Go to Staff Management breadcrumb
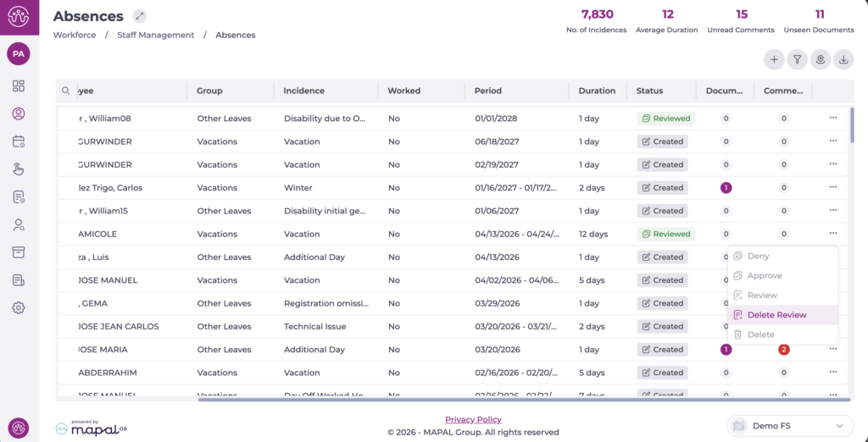 156,35
